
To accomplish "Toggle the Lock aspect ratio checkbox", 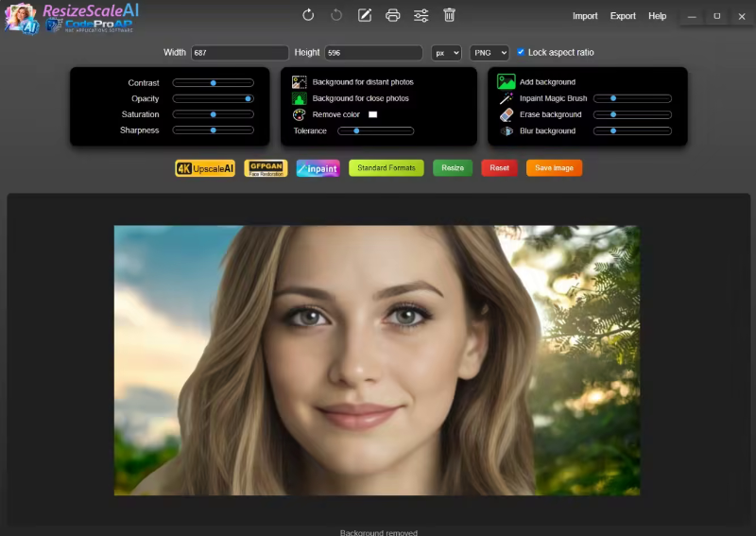I will click(x=521, y=53).
